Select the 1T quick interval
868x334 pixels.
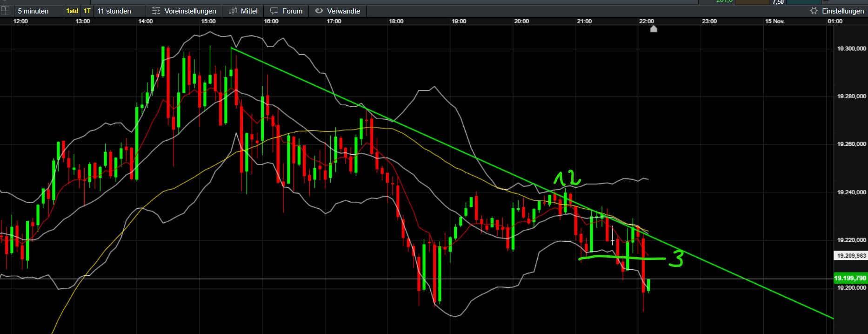(87, 11)
